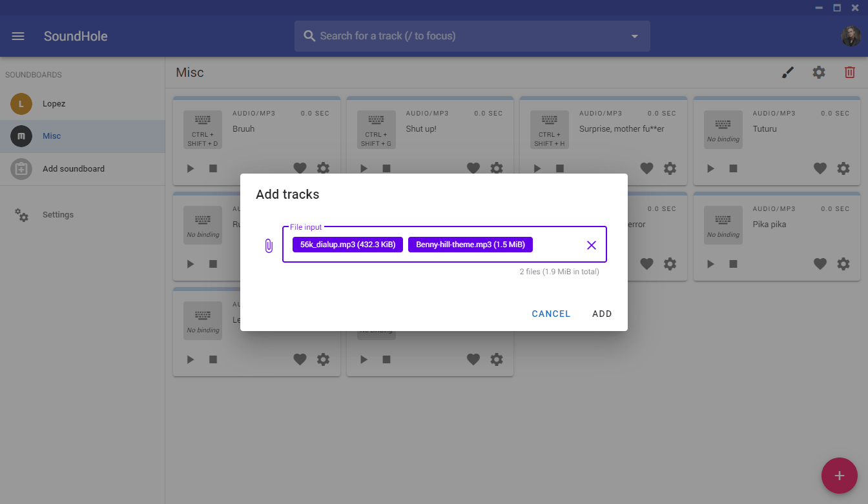Play the Bruuh track

pos(190,168)
